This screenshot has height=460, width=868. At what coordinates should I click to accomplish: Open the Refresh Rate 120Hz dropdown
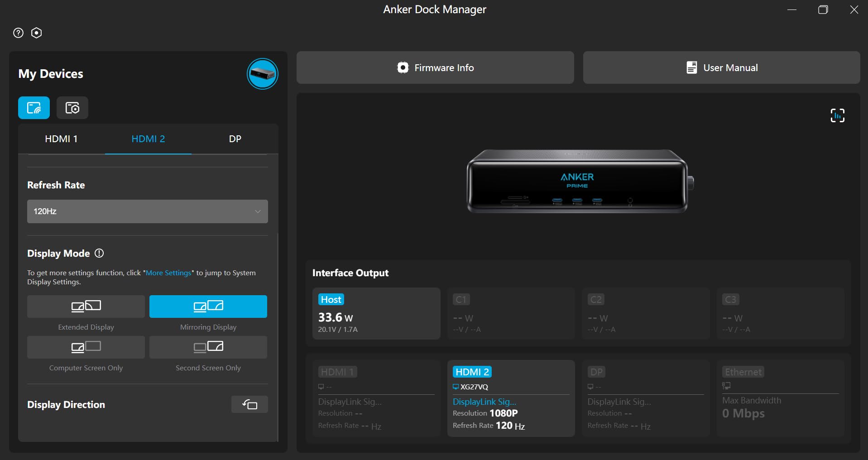(148, 211)
